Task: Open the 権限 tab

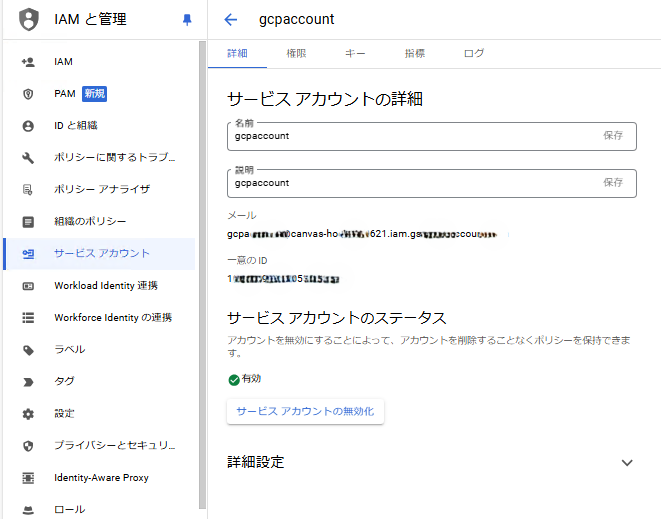Action: point(296,54)
